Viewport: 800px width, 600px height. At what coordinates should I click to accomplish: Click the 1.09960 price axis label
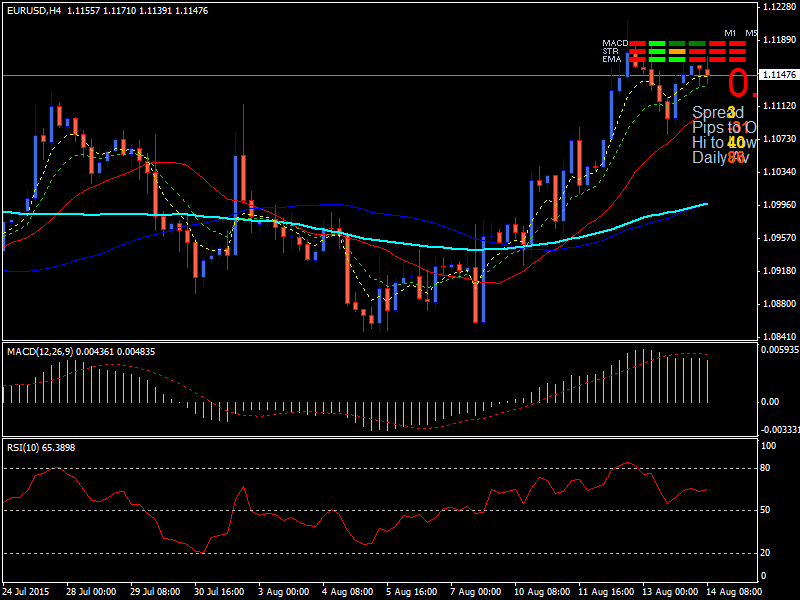(x=779, y=205)
